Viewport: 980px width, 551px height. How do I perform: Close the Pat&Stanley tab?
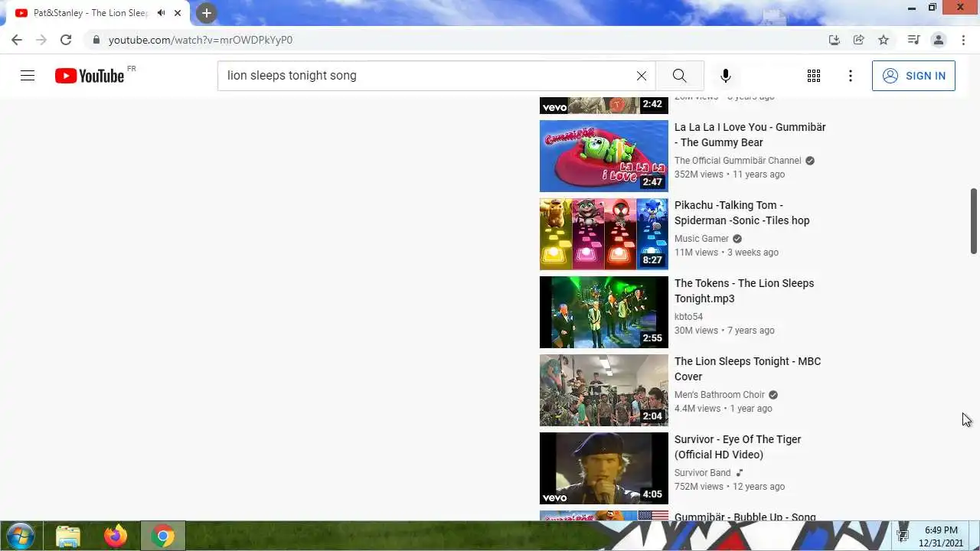(x=178, y=13)
